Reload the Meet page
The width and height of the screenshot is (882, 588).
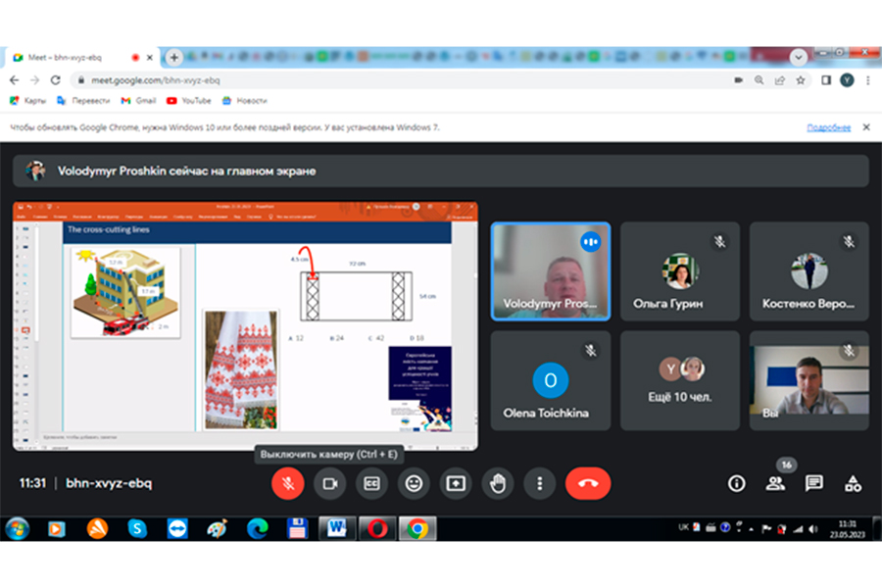(55, 80)
